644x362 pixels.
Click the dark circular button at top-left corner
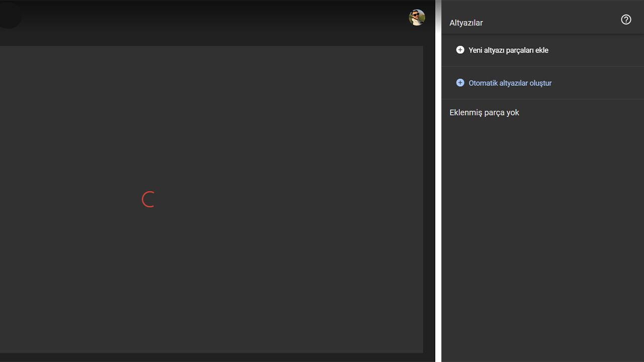[9, 16]
